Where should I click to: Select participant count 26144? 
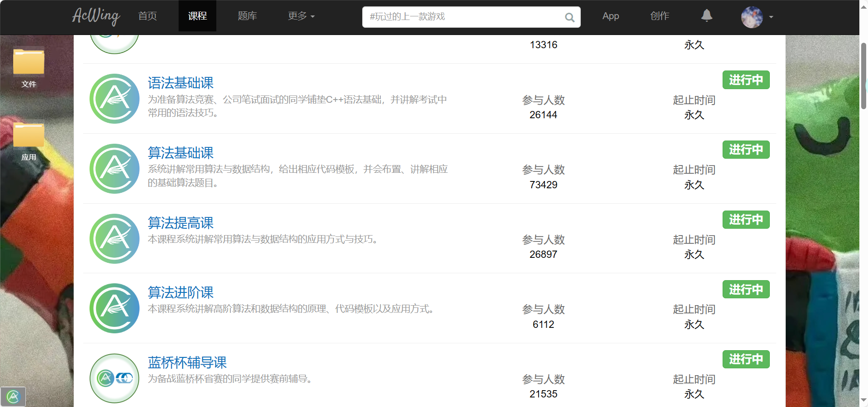point(544,115)
